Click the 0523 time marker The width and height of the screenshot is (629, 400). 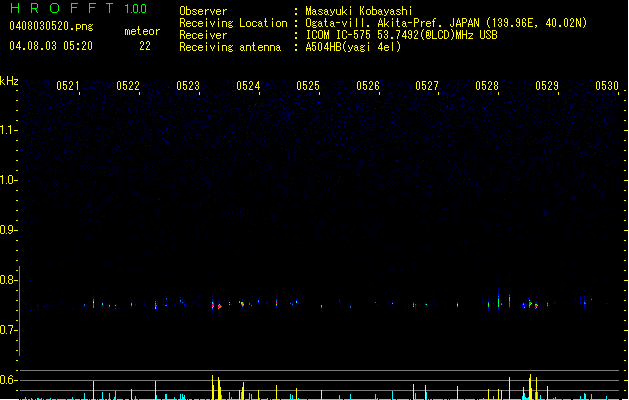tap(188, 86)
